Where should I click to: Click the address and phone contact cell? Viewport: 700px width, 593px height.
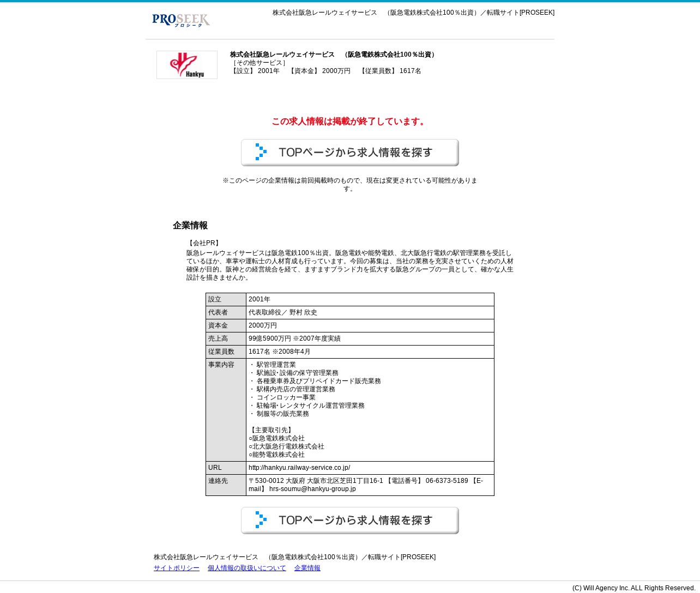click(370, 485)
